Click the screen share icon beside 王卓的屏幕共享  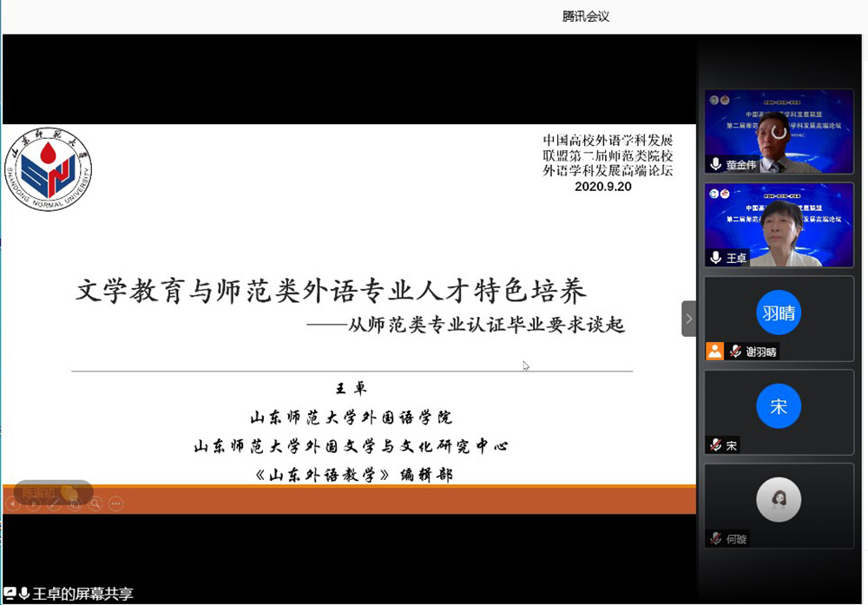(10, 594)
